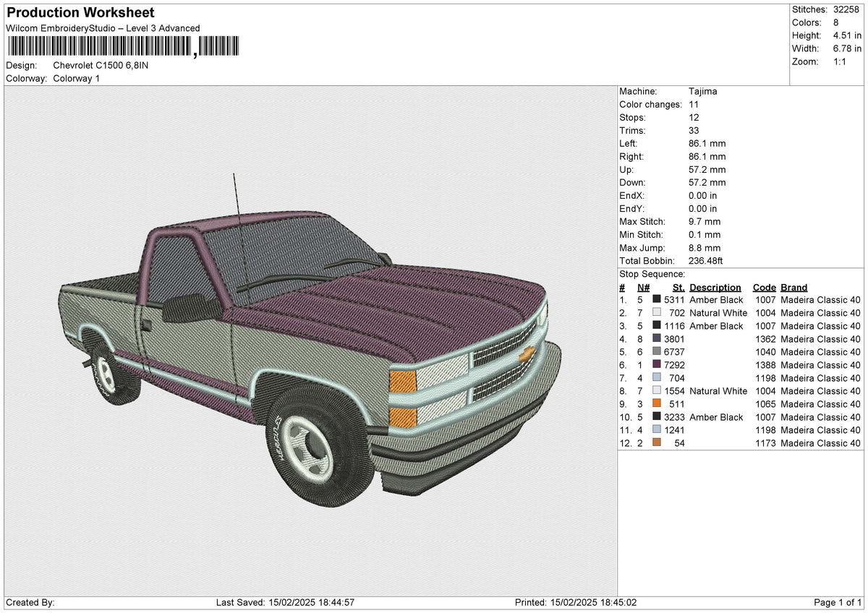Click the barcode under the worksheet title
This screenshot has width=868, height=613.
(x=123, y=47)
